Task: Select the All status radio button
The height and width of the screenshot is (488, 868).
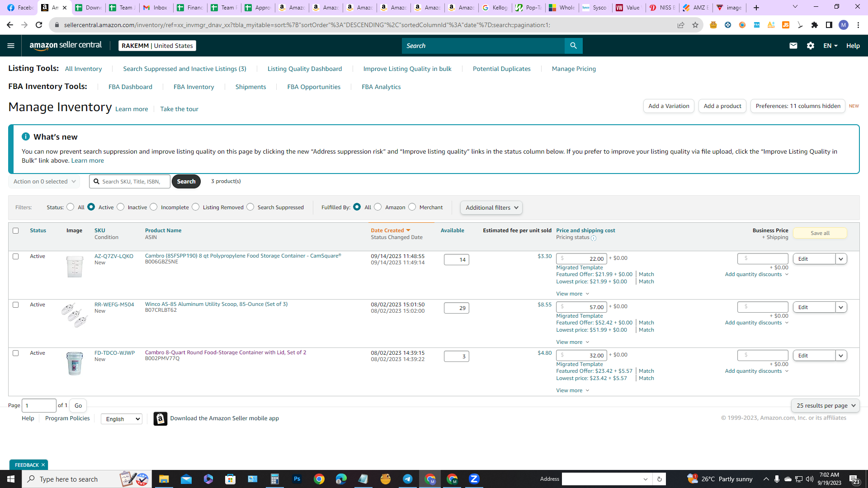Action: pyautogui.click(x=70, y=207)
